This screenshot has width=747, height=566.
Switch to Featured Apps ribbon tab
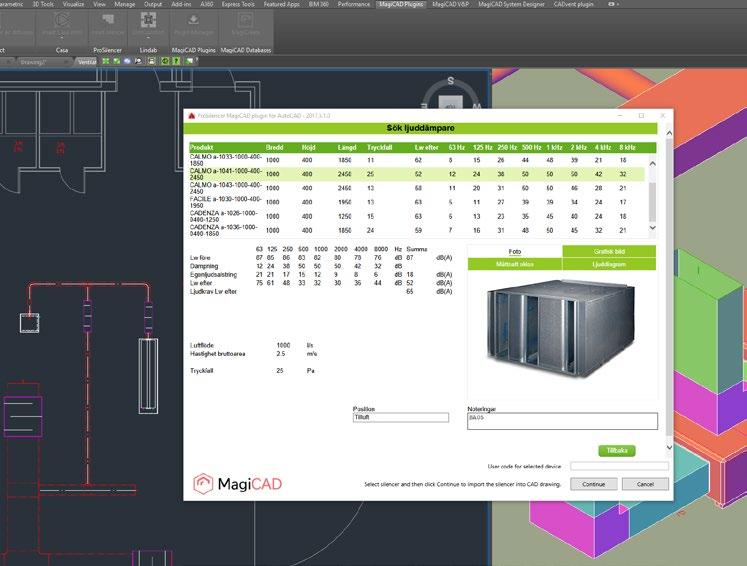coord(282,4)
